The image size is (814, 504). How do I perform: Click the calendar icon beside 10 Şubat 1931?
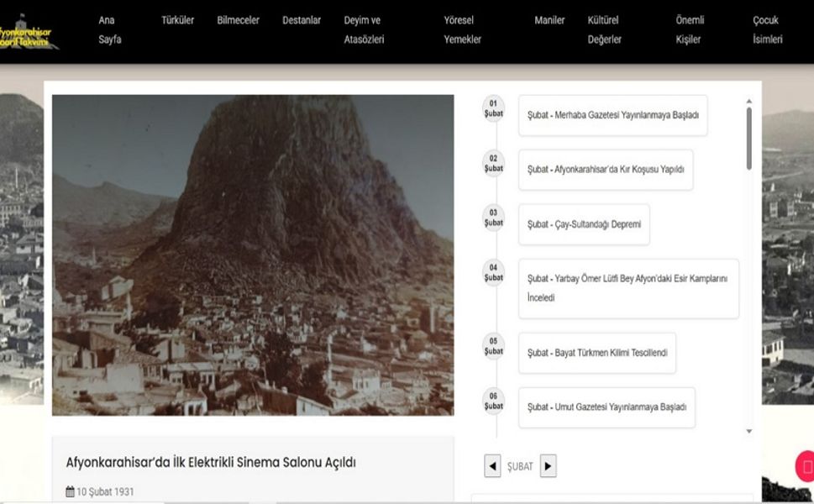(x=70, y=492)
